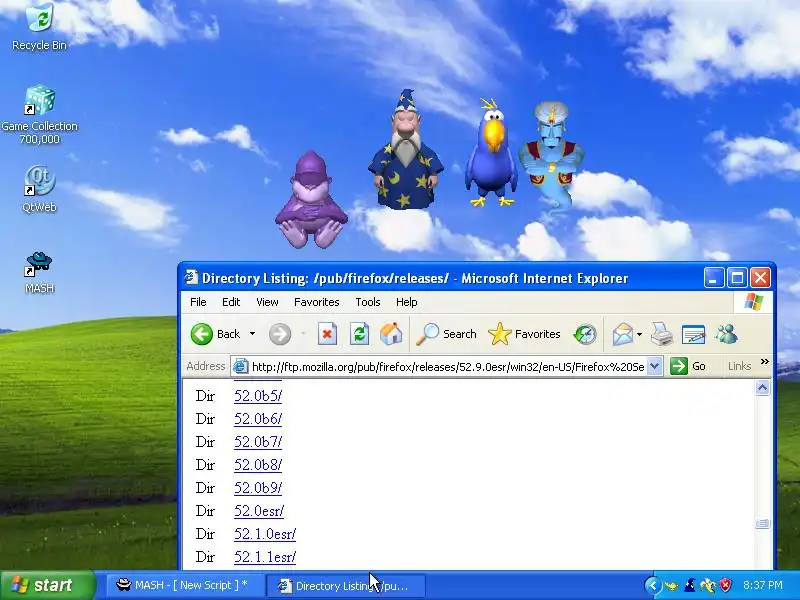This screenshot has width=800, height=600.
Task: Open the Favorites pane
Action: (524, 334)
